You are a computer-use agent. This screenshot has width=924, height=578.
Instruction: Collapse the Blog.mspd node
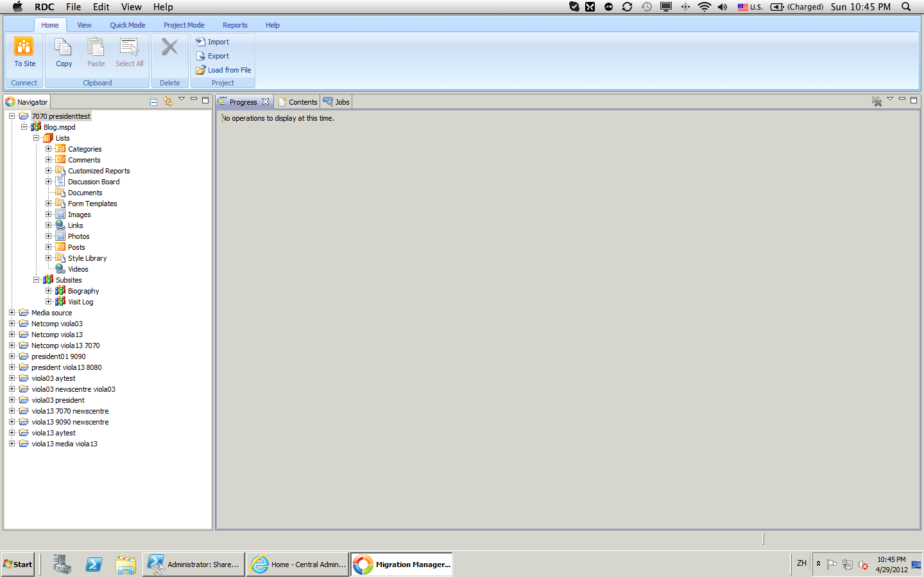click(x=24, y=127)
